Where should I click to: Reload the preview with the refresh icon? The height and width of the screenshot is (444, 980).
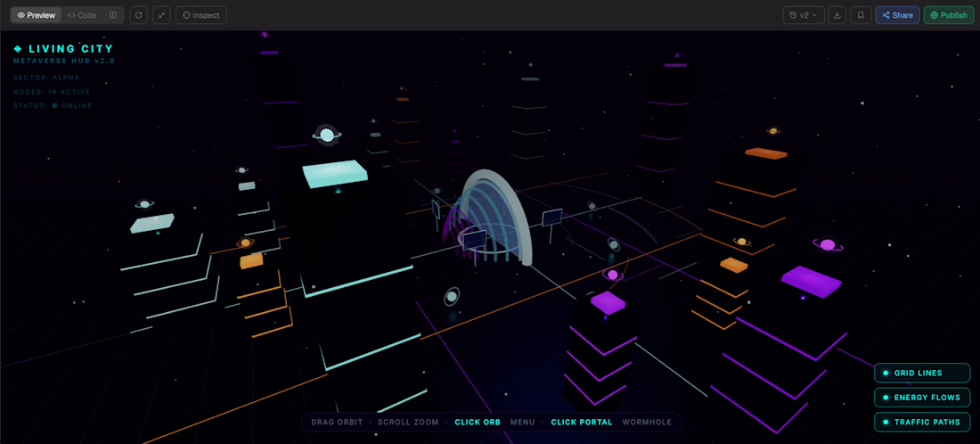[139, 15]
